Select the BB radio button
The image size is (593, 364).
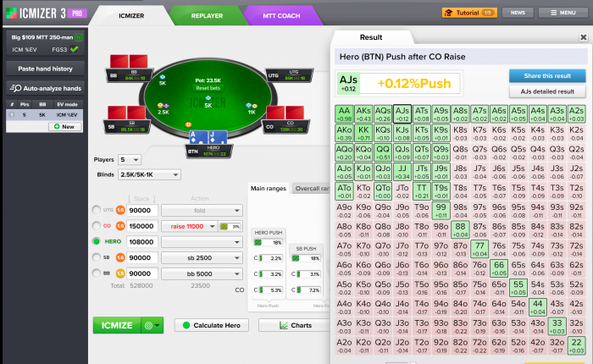[97, 273]
